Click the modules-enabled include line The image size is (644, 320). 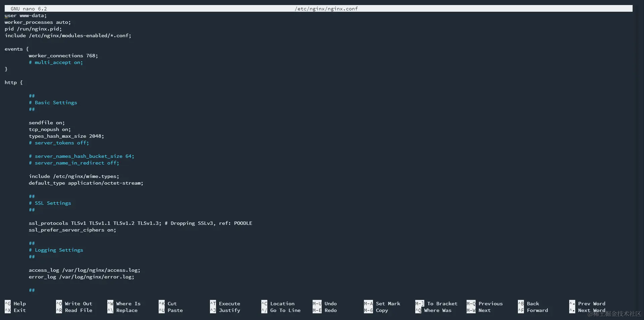(x=68, y=36)
